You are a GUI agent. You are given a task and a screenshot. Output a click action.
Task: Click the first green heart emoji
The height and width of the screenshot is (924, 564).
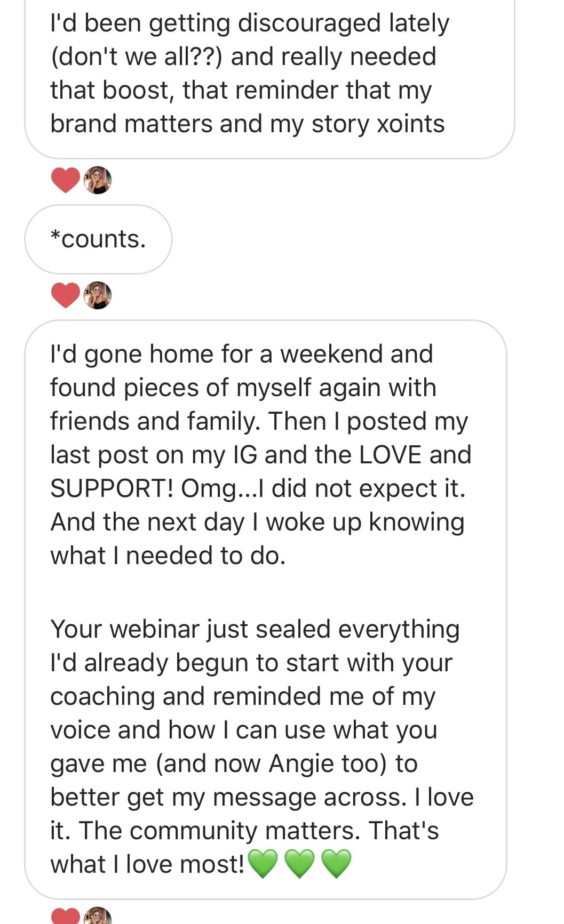[x=264, y=864]
